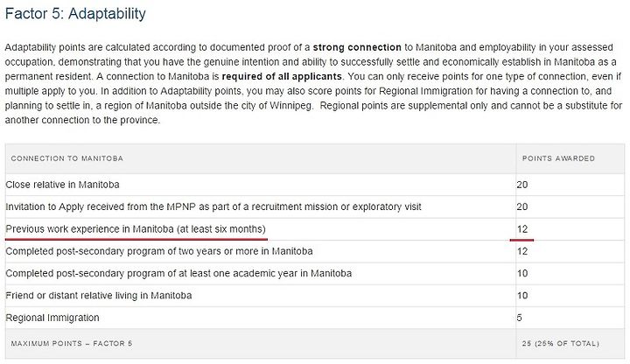Screen dimensions: 630x364
Task: Select the Close relative in Manitoba row
Action: pos(315,185)
